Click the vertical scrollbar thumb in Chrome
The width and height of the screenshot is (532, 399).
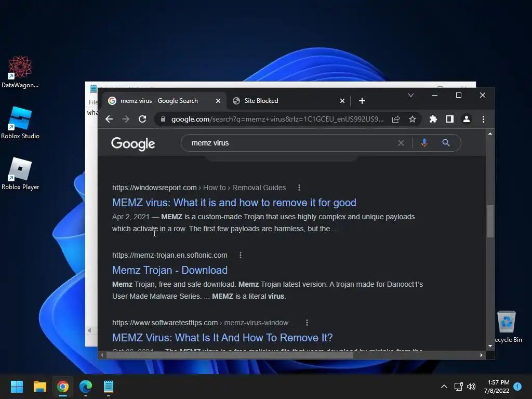pos(490,221)
